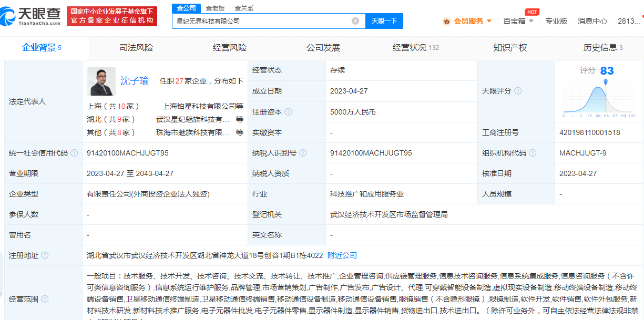644x320 pixels.
Task: Click help icon next to 注册资本
Action: tap(288, 112)
